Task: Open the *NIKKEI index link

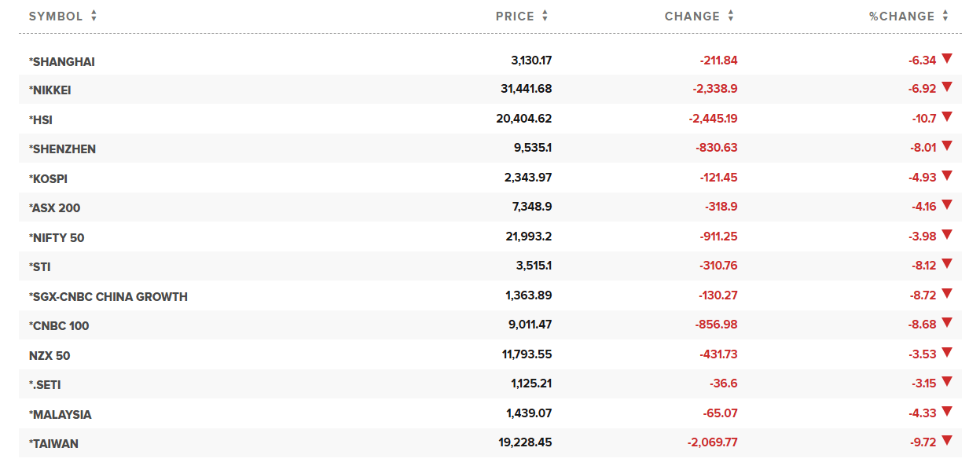Action: 50,90
